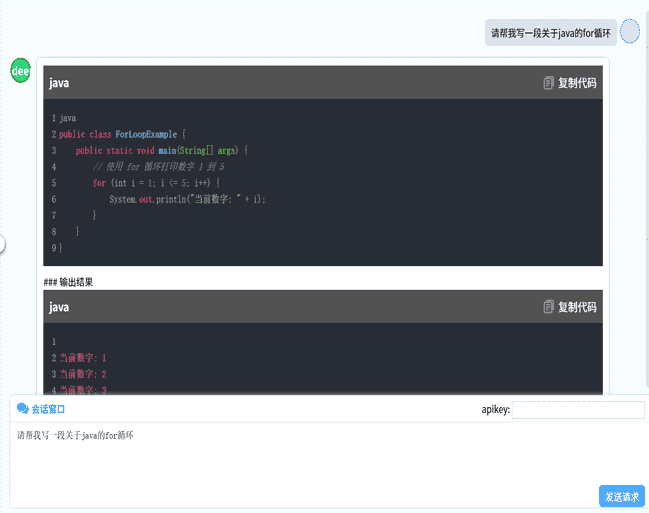Click the 发送请求 send button
Screen dimensions: 649x513
622,496
